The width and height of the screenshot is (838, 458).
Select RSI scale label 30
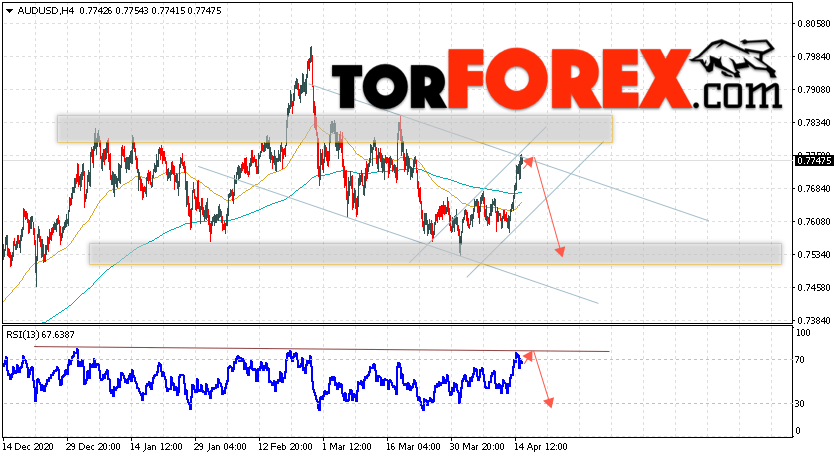(x=800, y=403)
